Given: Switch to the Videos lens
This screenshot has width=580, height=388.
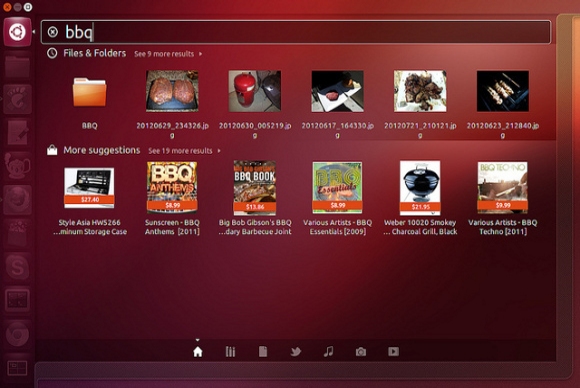Looking at the screenshot, I should tap(394, 351).
